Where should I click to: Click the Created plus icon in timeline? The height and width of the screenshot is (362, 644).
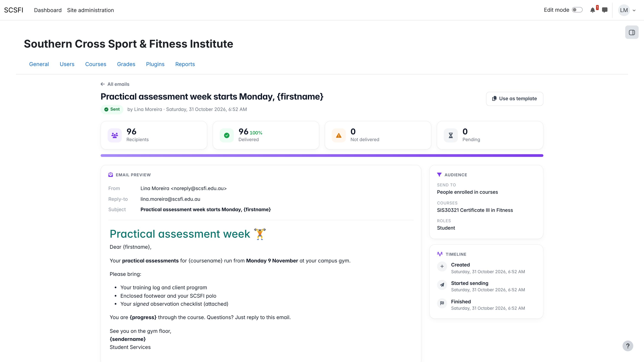pyautogui.click(x=442, y=267)
